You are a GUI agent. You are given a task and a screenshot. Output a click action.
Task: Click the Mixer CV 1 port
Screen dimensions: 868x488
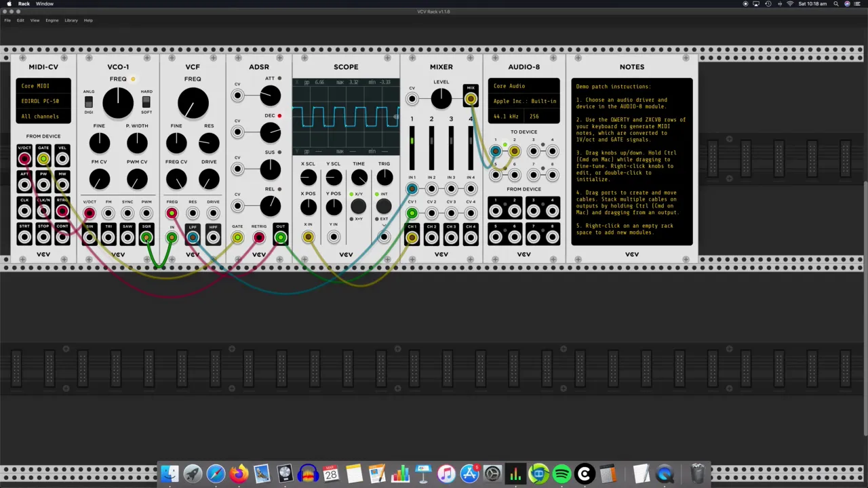pyautogui.click(x=412, y=213)
